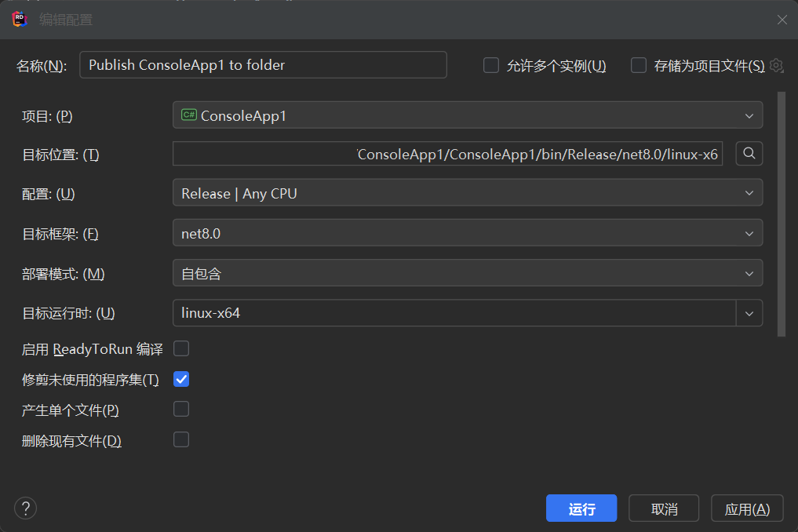Open the gear icon next to store-as-project-file
Viewport: 798px width, 532px height.
click(776, 66)
